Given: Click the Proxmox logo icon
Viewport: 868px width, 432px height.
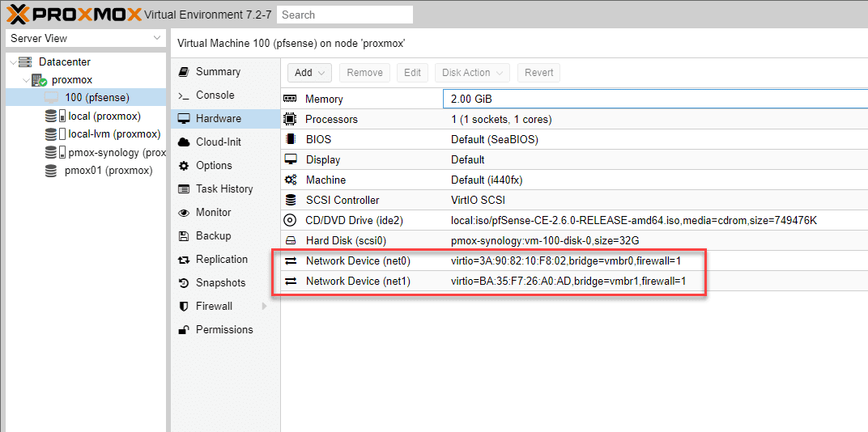Looking at the screenshot, I should pos(19,14).
